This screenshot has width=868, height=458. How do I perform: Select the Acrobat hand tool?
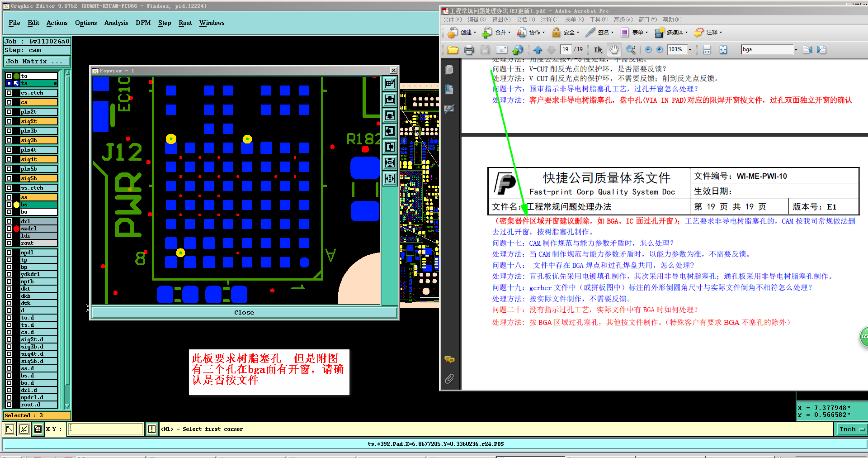pyautogui.click(x=614, y=50)
